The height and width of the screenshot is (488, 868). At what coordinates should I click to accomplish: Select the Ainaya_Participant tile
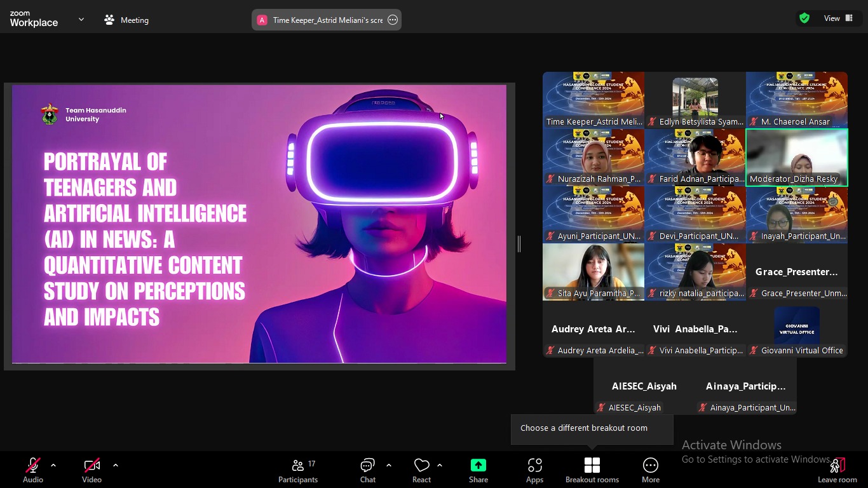[746, 386]
